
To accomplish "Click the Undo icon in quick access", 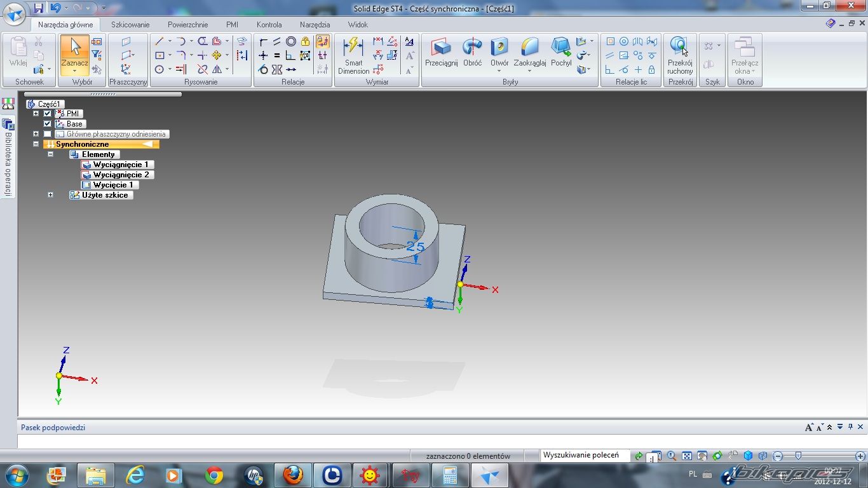I will pos(55,8).
